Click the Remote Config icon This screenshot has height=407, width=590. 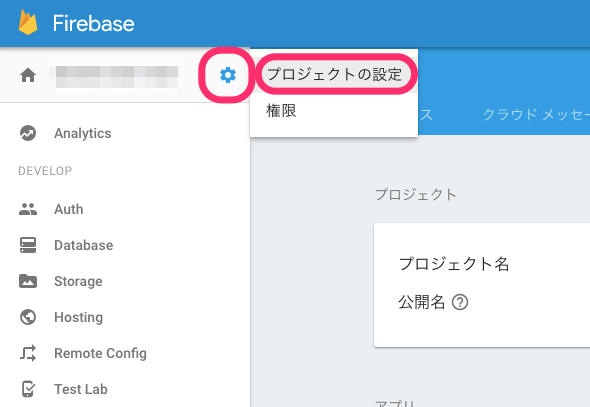click(28, 353)
